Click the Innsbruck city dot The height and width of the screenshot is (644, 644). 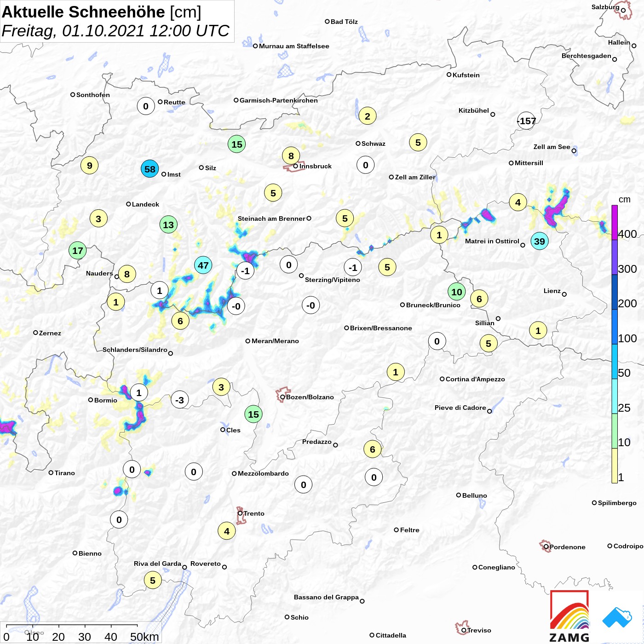(296, 166)
